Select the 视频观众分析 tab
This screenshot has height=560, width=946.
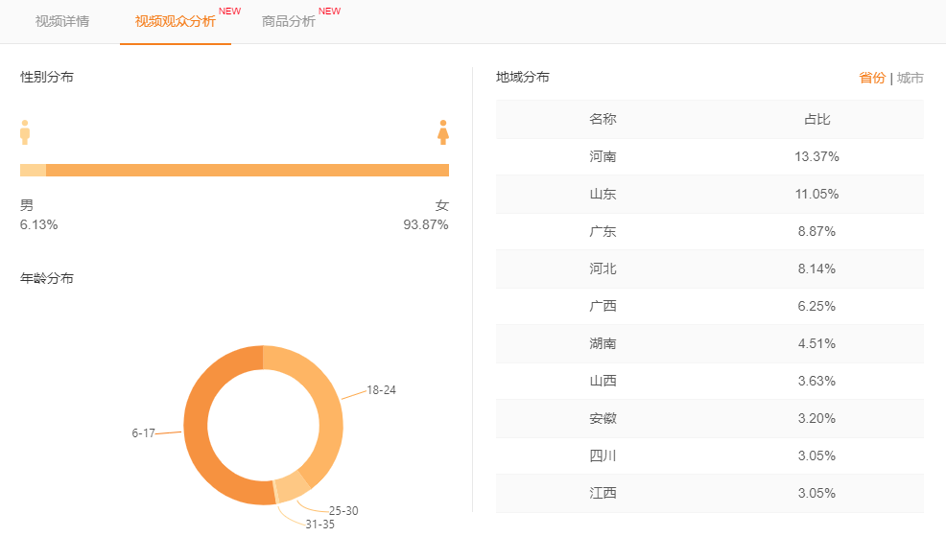(176, 21)
